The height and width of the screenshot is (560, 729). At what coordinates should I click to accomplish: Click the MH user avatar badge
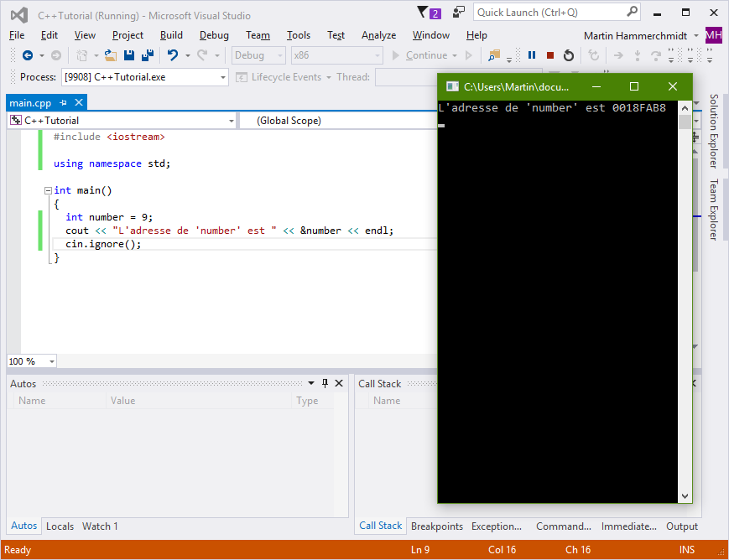coord(714,35)
